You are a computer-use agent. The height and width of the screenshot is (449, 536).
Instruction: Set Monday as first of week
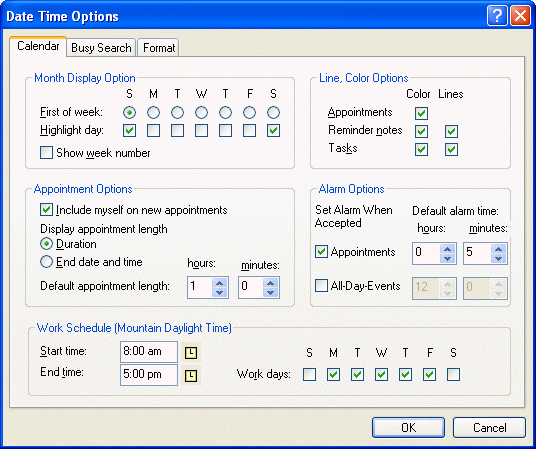click(153, 113)
